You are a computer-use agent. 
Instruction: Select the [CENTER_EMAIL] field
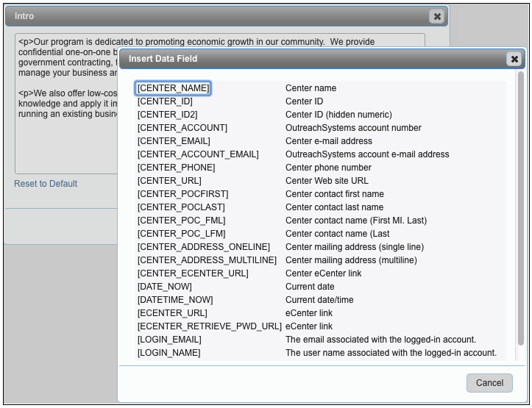174,141
